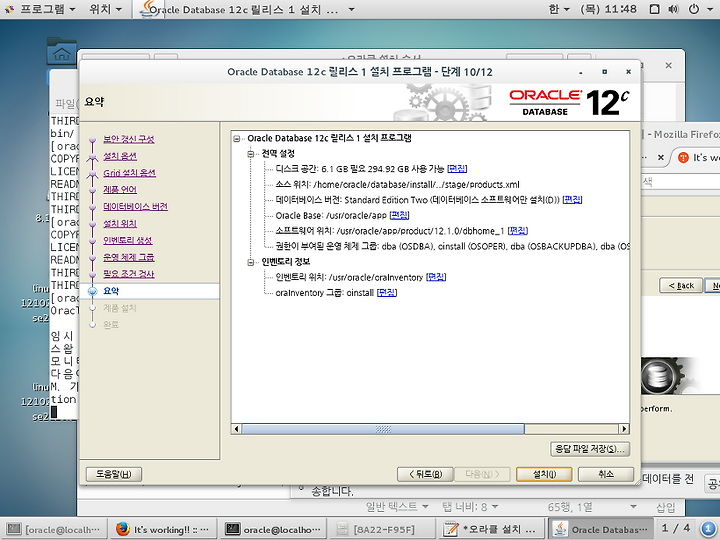Click the workspace switcher 1 / 4
Viewport: 720px width, 540px height.
pos(676,529)
